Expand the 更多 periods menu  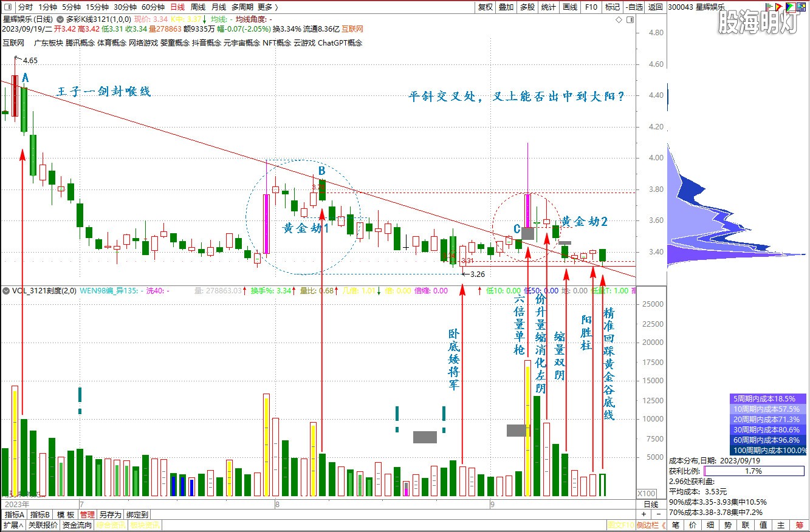(267, 7)
